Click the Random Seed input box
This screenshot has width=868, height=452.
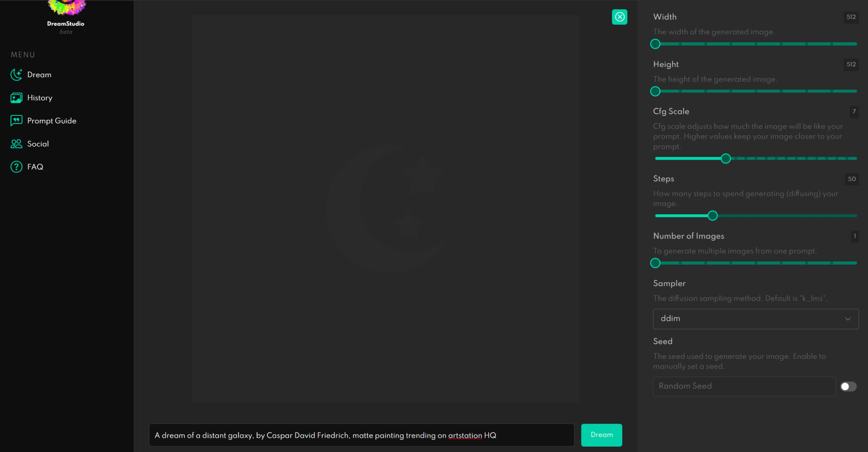(x=744, y=386)
